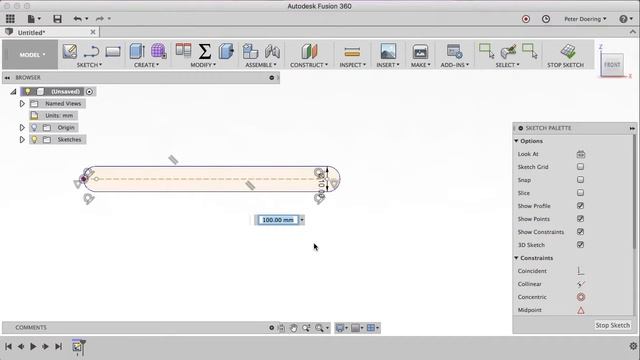This screenshot has width=640, height=360.
Task: Open the job status clock icon
Action: tap(546, 19)
